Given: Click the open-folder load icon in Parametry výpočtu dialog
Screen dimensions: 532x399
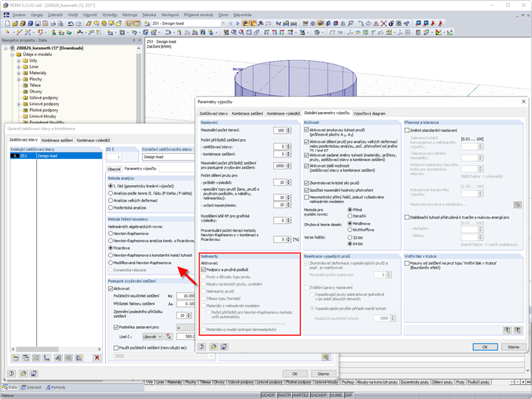Looking at the screenshot, I should tap(213, 346).
